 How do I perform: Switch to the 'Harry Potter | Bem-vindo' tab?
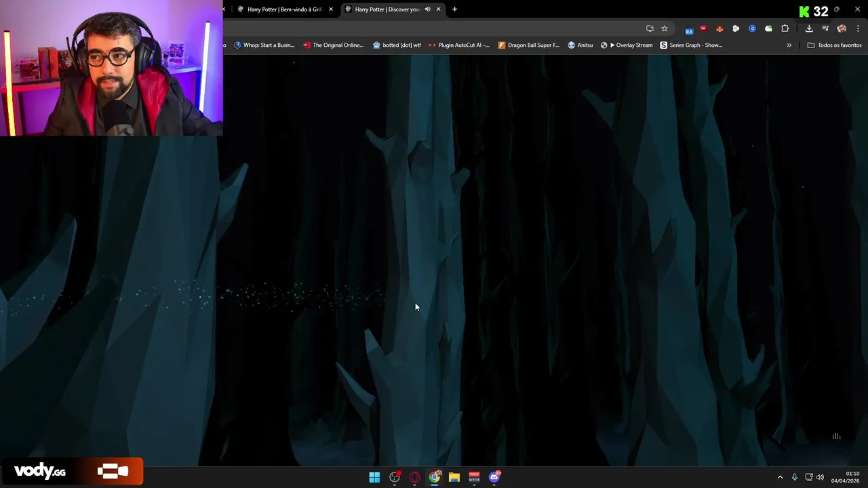283,9
